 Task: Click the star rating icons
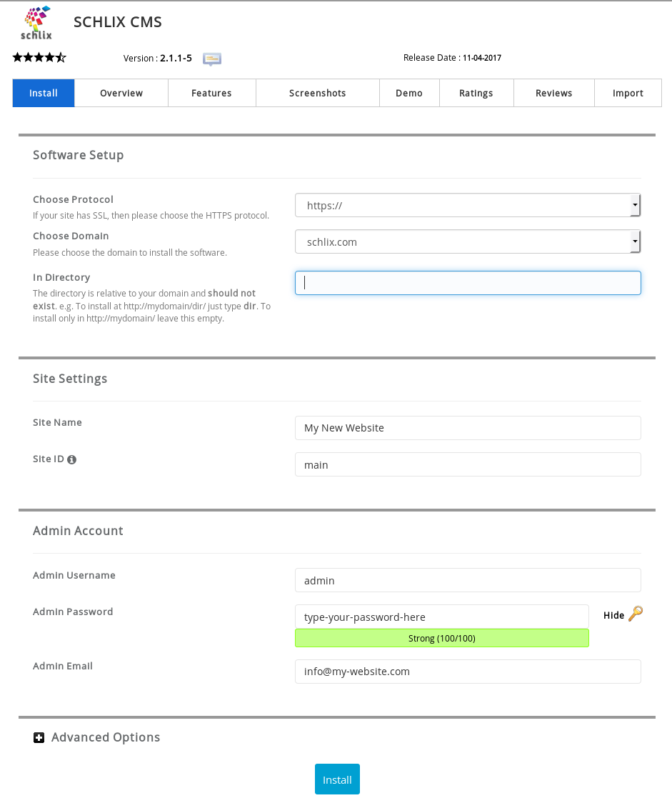coord(39,58)
